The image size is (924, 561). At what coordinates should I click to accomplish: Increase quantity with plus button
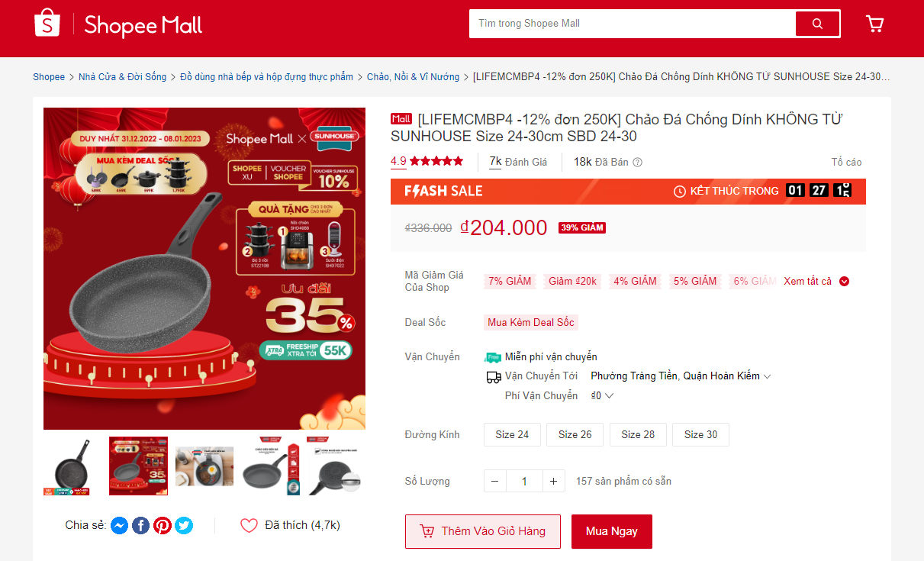point(553,482)
